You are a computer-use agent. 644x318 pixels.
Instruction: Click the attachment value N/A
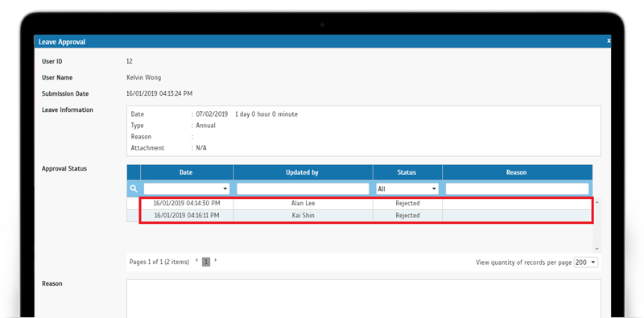tap(201, 148)
